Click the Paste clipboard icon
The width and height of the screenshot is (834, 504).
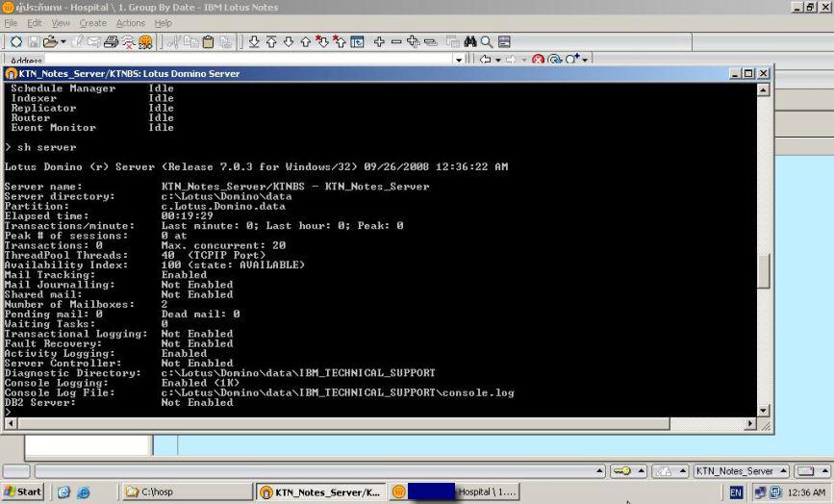208,41
